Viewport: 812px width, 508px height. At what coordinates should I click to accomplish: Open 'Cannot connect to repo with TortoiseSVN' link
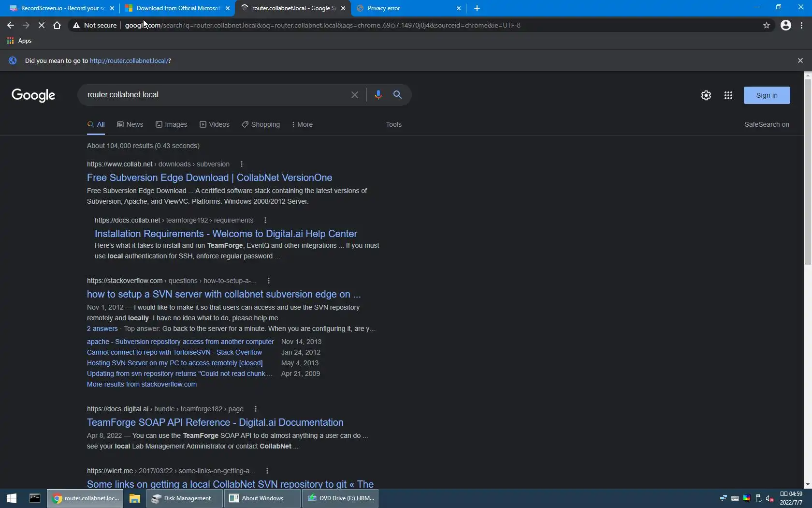(174, 352)
